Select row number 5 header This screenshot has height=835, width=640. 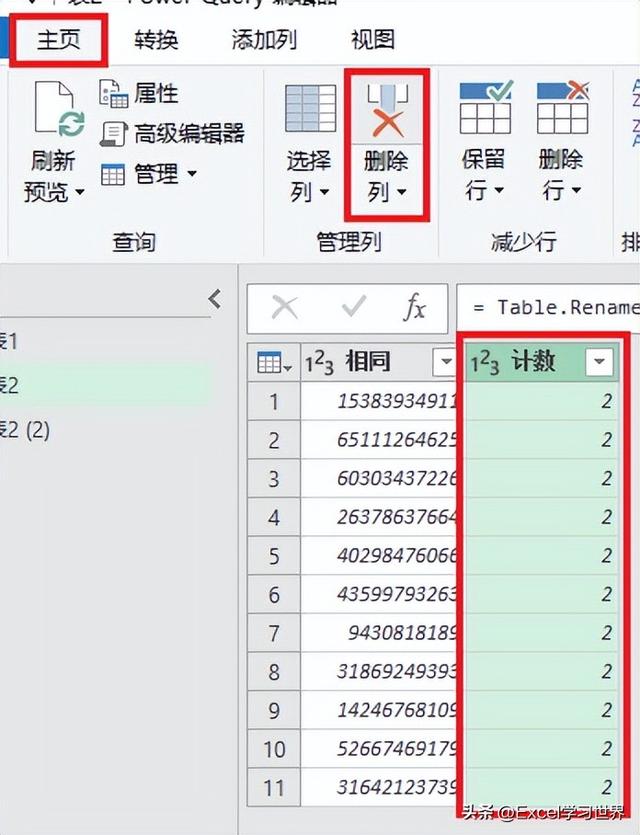pos(274,556)
